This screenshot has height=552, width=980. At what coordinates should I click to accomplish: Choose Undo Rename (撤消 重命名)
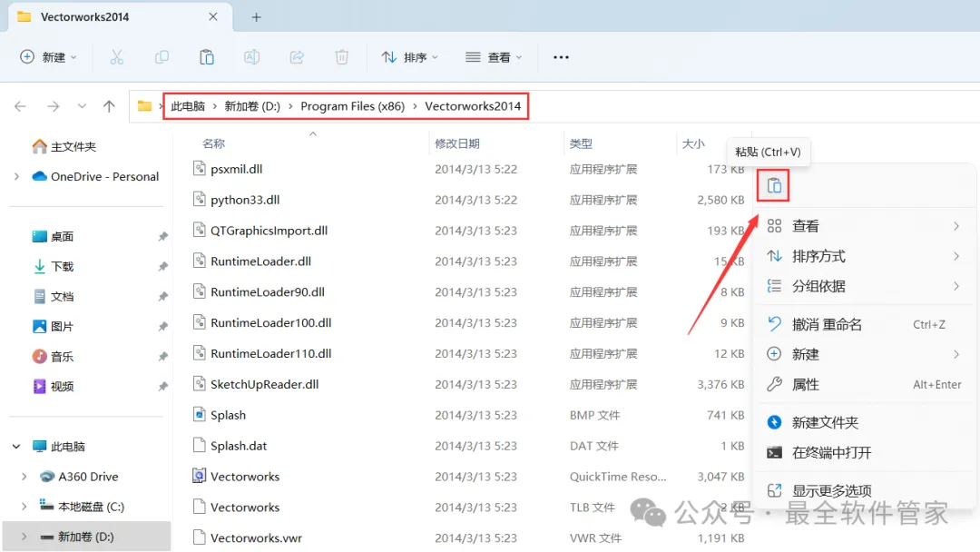pyautogui.click(x=863, y=324)
